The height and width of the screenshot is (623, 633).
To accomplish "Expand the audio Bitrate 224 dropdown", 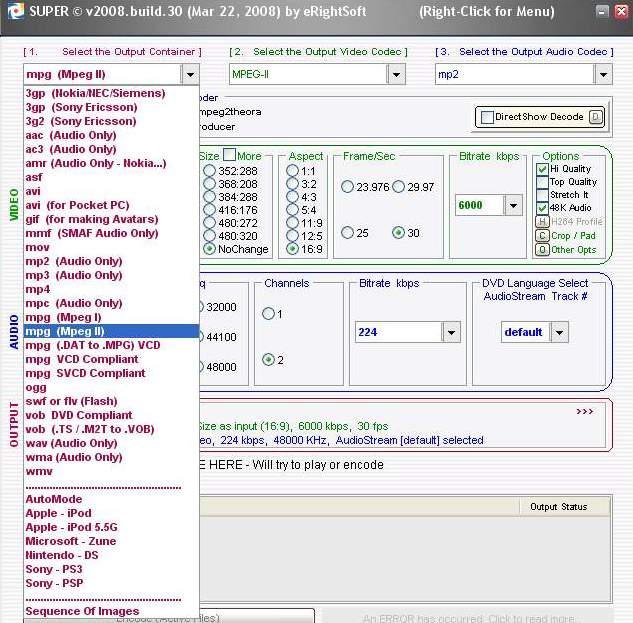I will 451,332.
